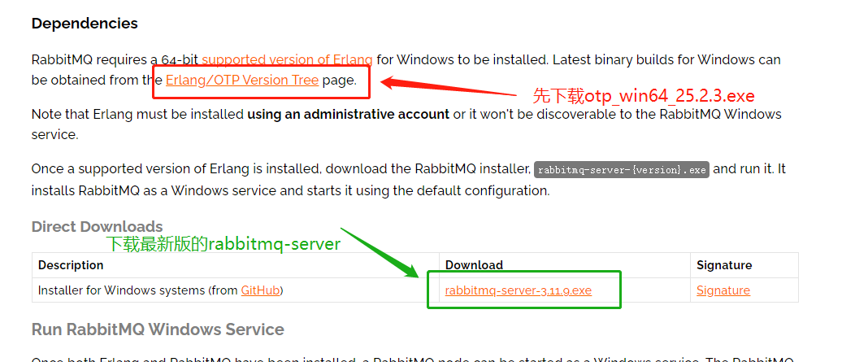Open the Signature link in the table row
Screen dimensions: 868x362
tap(723, 290)
